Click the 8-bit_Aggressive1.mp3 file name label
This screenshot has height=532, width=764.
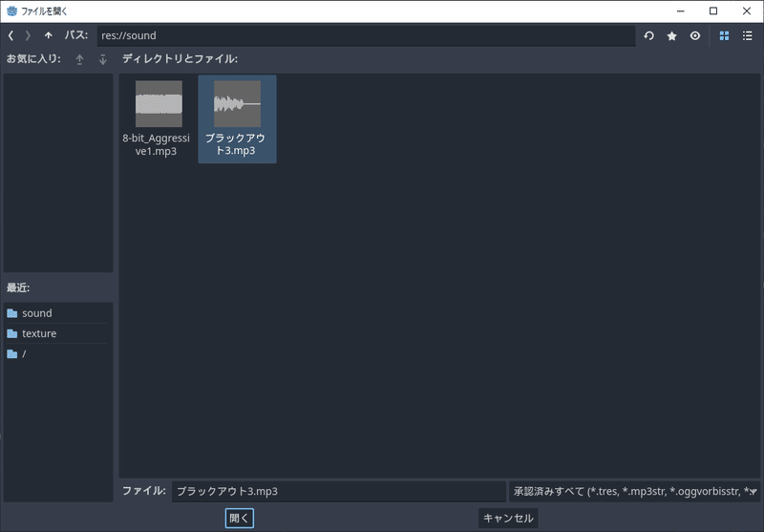156,144
